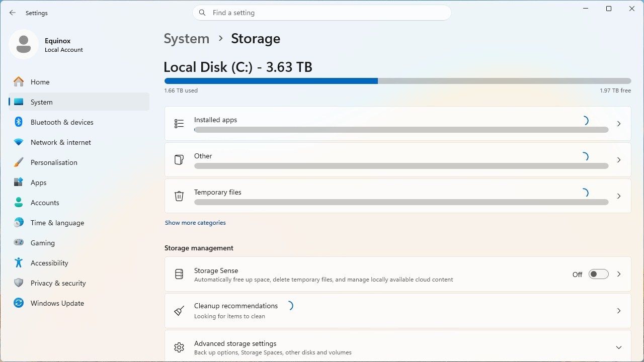644x362 pixels.
Task: Click the 1.97 TB free label
Action: [615, 90]
